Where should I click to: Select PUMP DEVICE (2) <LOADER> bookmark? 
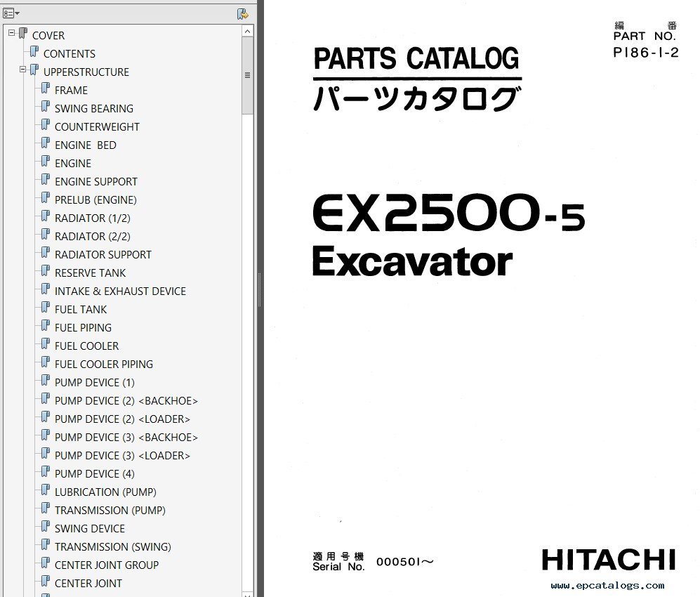(122, 420)
